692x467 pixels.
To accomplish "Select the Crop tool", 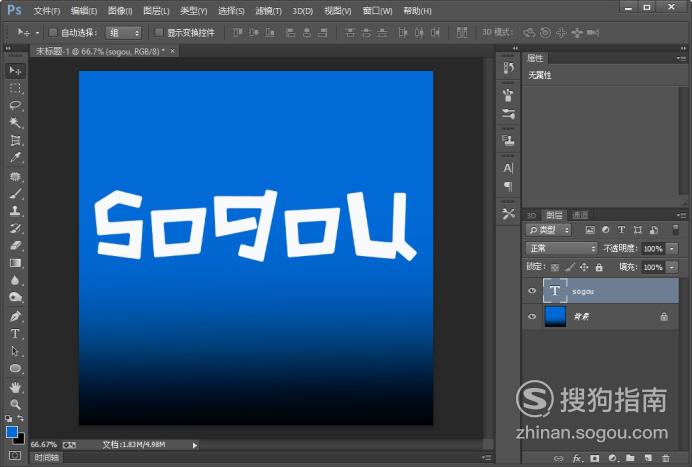I will [x=15, y=140].
